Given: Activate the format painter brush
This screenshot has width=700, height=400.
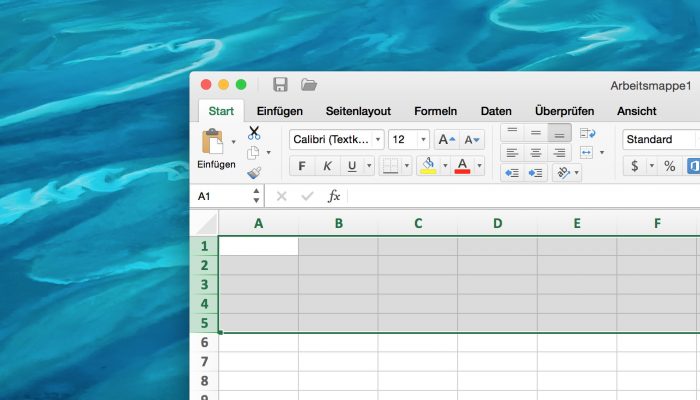Looking at the screenshot, I should pos(254,173).
